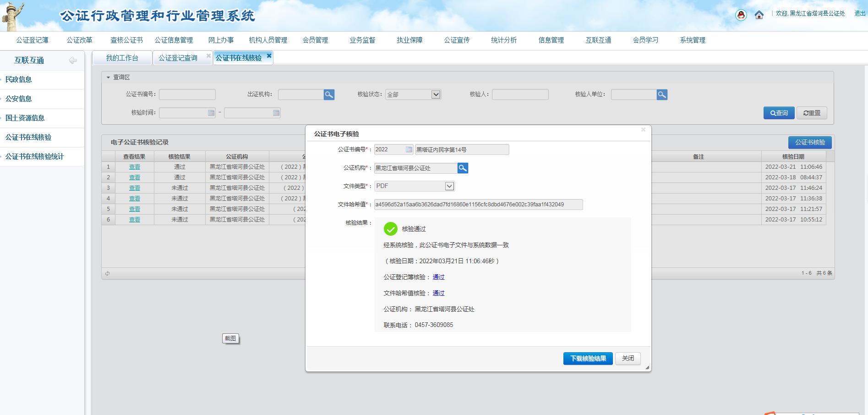
Task: Open the 网上办事 menu
Action: pyautogui.click(x=221, y=40)
